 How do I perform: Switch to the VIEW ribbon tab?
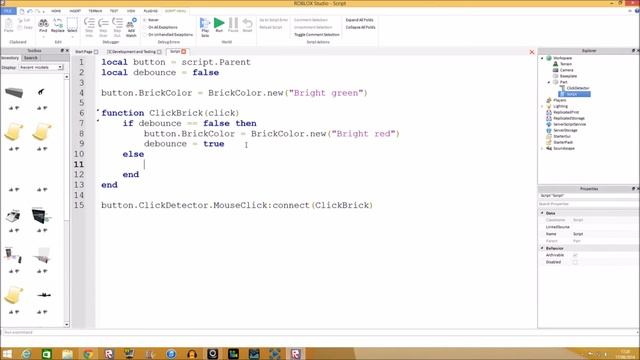point(131,11)
